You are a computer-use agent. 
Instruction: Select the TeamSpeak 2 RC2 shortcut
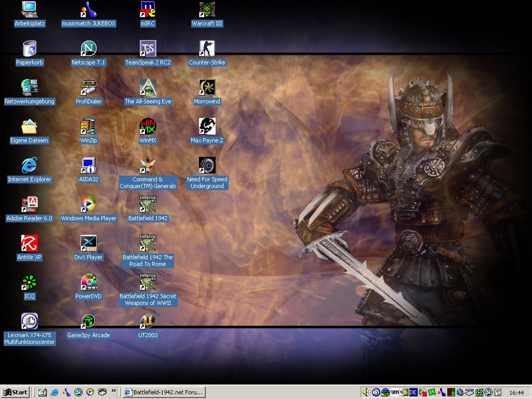(x=148, y=53)
